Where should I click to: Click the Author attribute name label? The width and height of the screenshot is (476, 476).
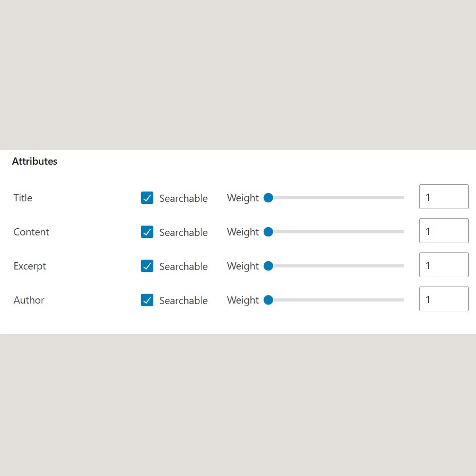coord(29,300)
